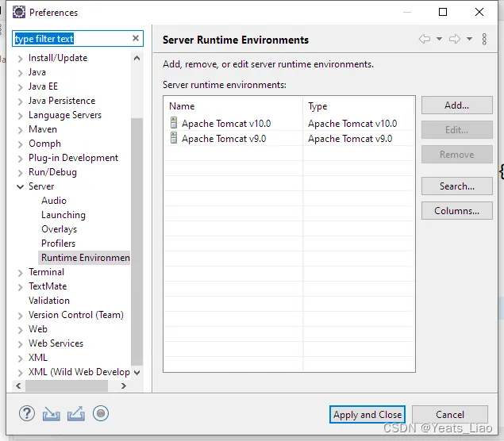Viewport: 504px width, 441px height.
Task: Click the tree scroll left arrow
Action: (18, 385)
